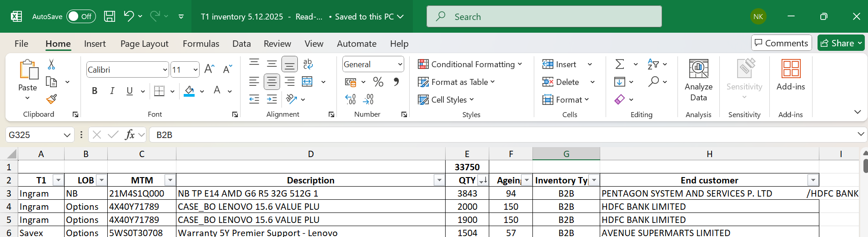This screenshot has width=868, height=237.
Task: Click the Format cells button
Action: [565, 99]
